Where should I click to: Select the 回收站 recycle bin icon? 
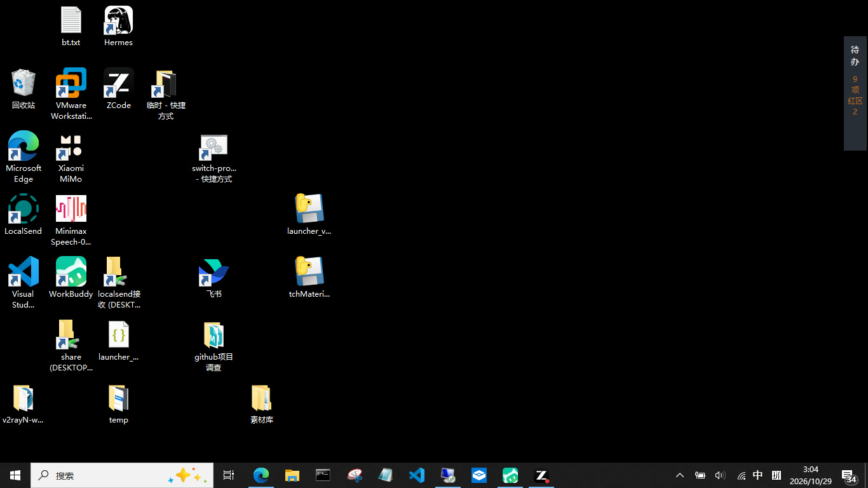tap(24, 89)
